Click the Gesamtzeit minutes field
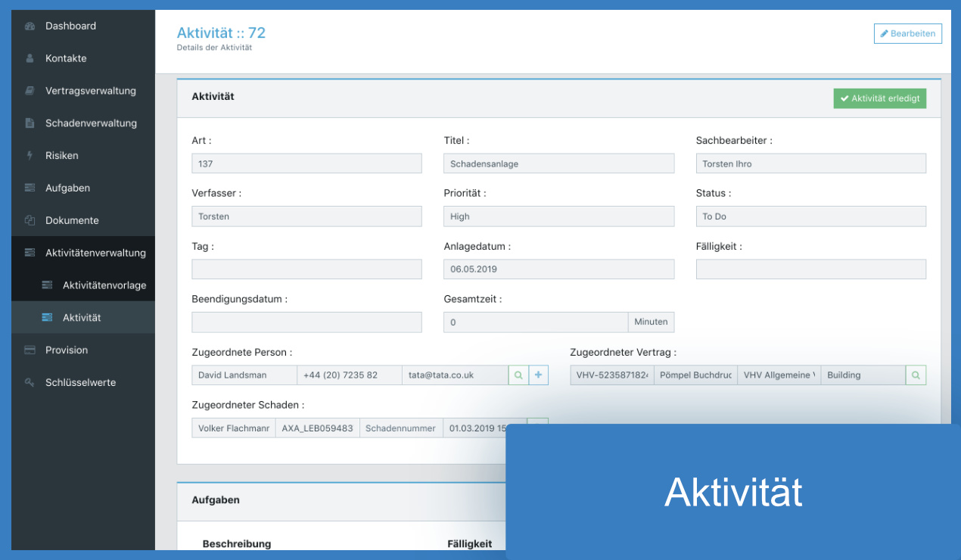Screen dimensions: 961x560 click(x=536, y=322)
